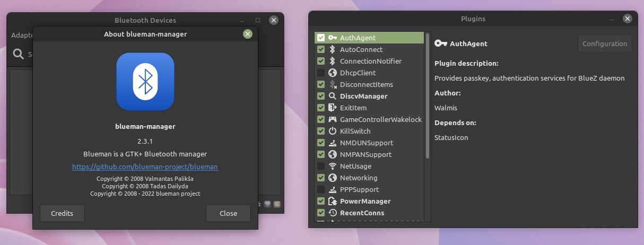Close the Plugins window
Screen dimensions: 644x245
628,19
